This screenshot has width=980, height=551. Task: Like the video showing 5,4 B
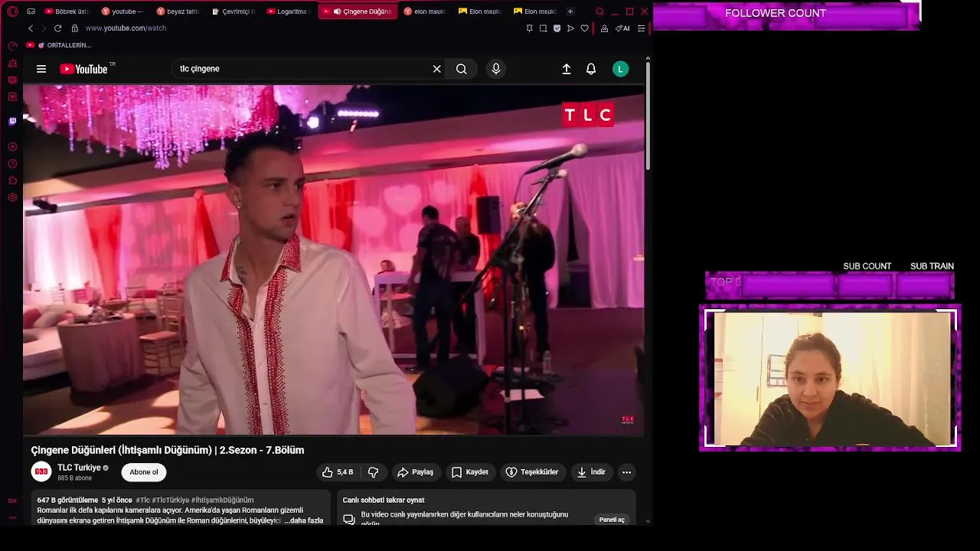coord(338,472)
